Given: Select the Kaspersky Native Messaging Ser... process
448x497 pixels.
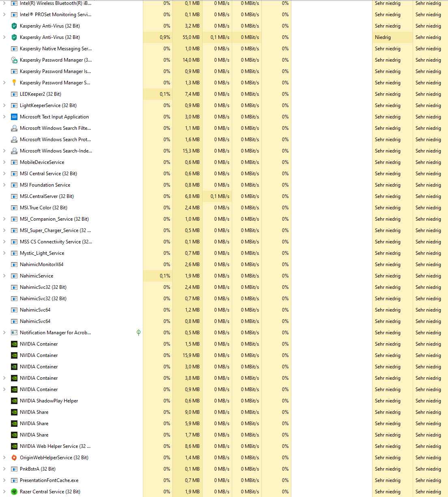Looking at the screenshot, I should [x=56, y=49].
